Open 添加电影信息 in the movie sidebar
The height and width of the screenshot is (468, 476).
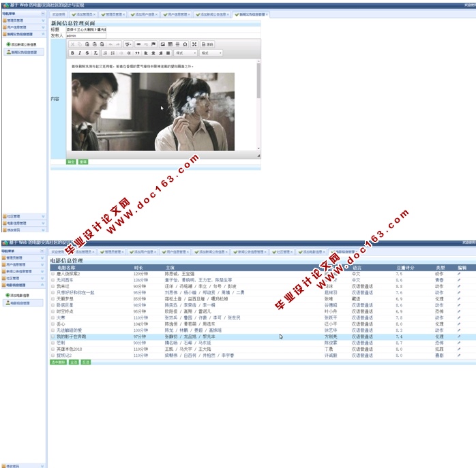(17, 295)
